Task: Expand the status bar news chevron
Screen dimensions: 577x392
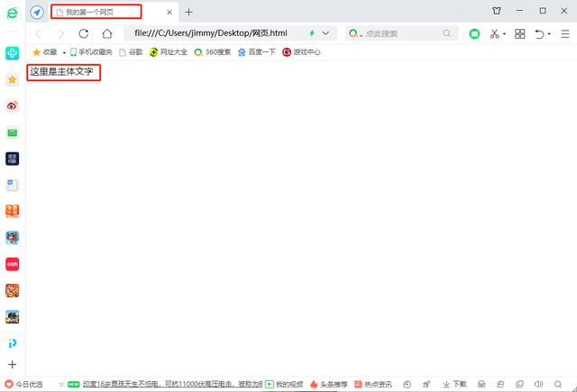Action: click(x=61, y=385)
